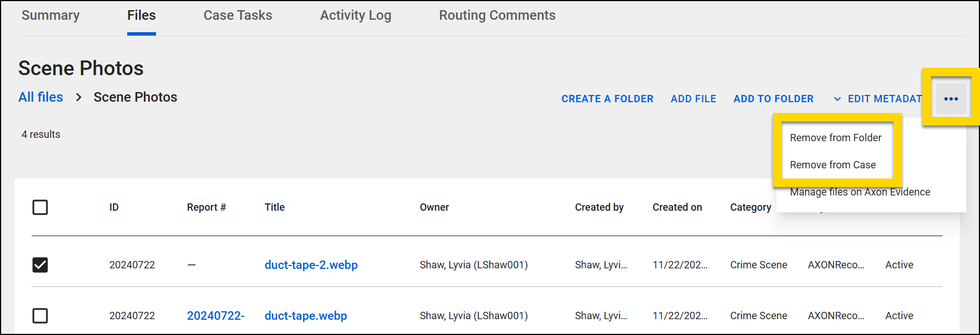Open report number link 20240722-
The width and height of the screenshot is (980, 335).
215,316
